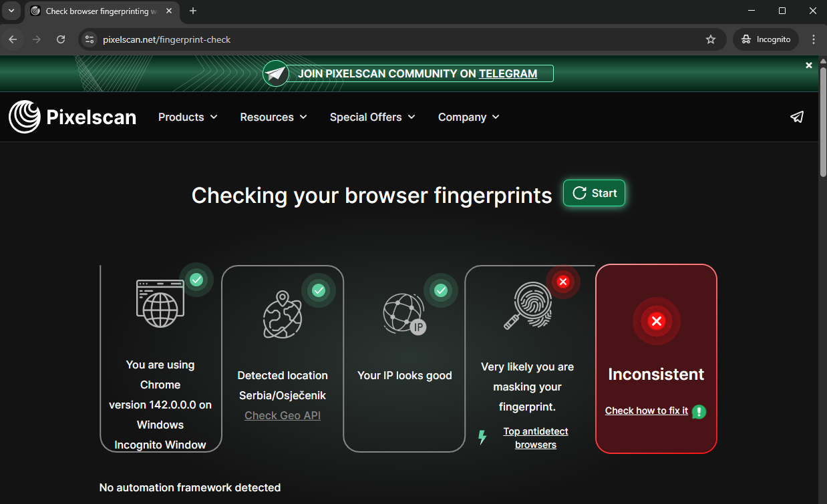The width and height of the screenshot is (827, 504).
Task: Click the forward navigation arrow
Action: 37,39
